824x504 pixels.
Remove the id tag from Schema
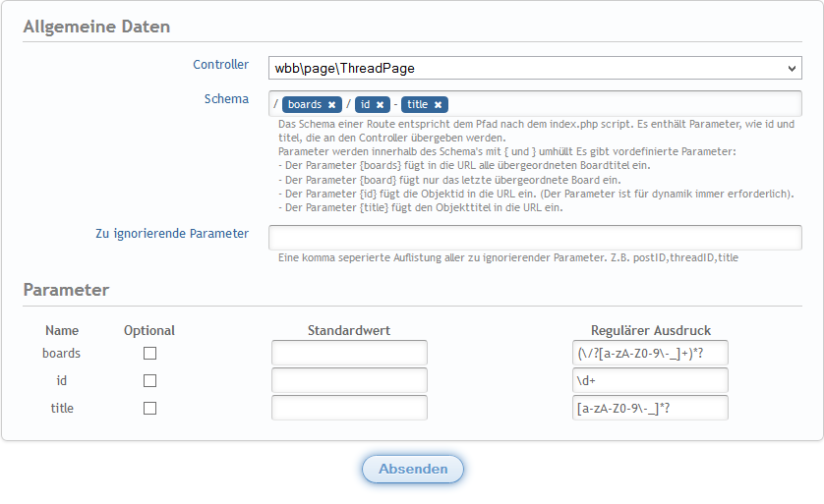[x=380, y=104]
